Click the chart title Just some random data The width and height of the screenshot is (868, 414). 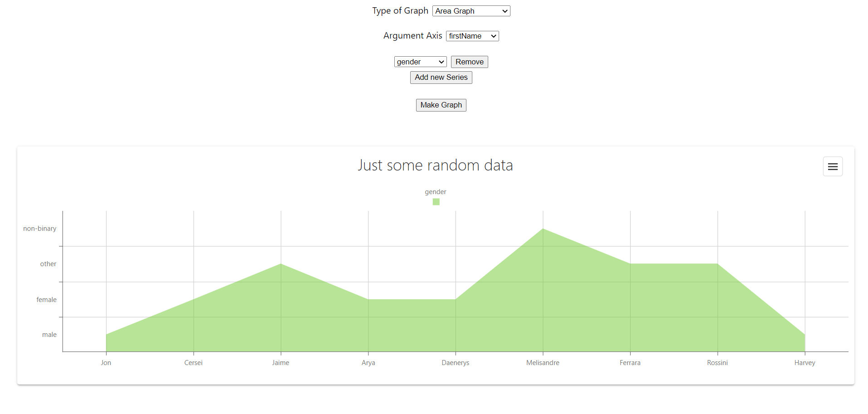click(435, 165)
